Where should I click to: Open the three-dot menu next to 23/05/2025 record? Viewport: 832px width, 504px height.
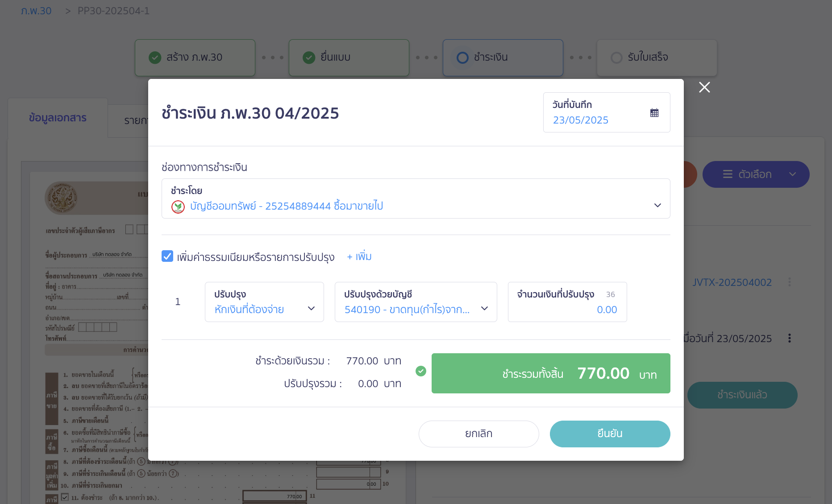click(x=790, y=338)
